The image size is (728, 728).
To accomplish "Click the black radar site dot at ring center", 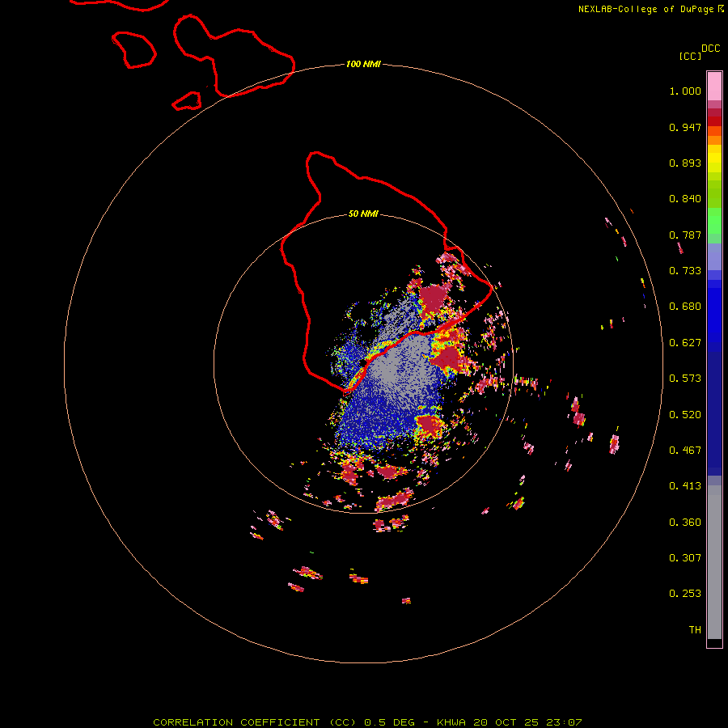I will (363, 362).
